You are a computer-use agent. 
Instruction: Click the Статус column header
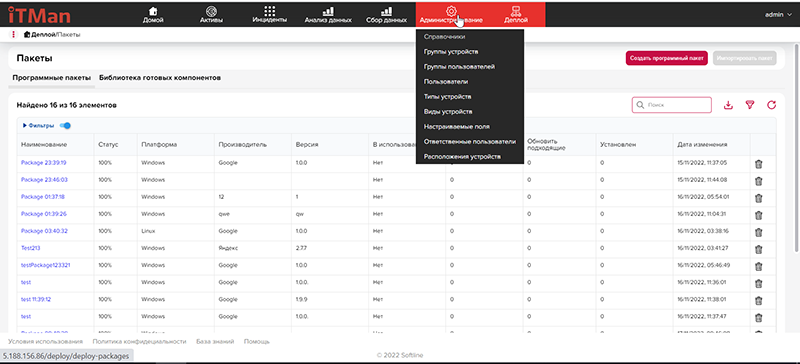(x=108, y=144)
